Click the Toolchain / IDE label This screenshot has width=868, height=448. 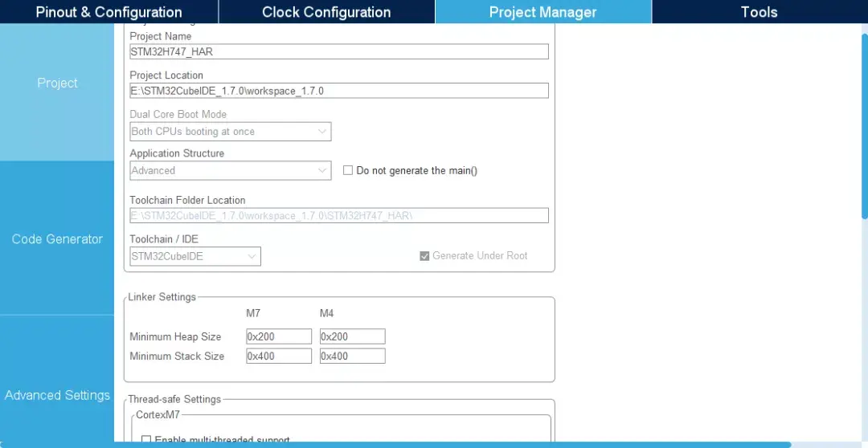pos(164,239)
